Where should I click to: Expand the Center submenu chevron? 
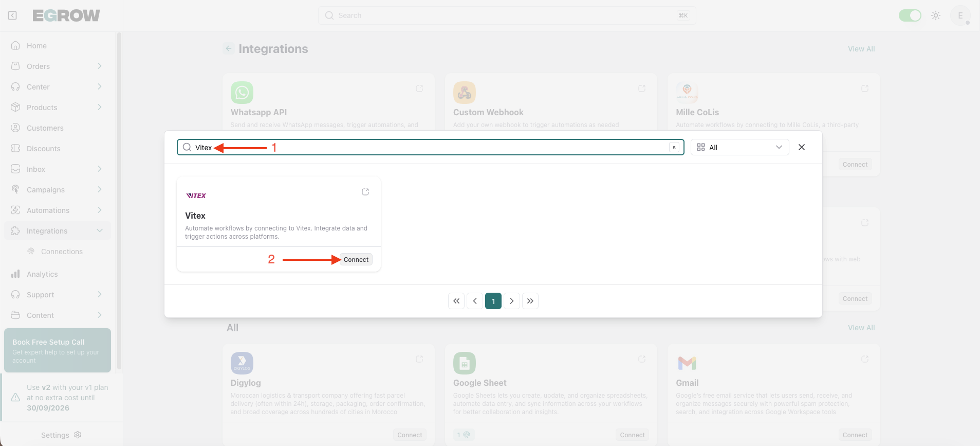tap(100, 86)
